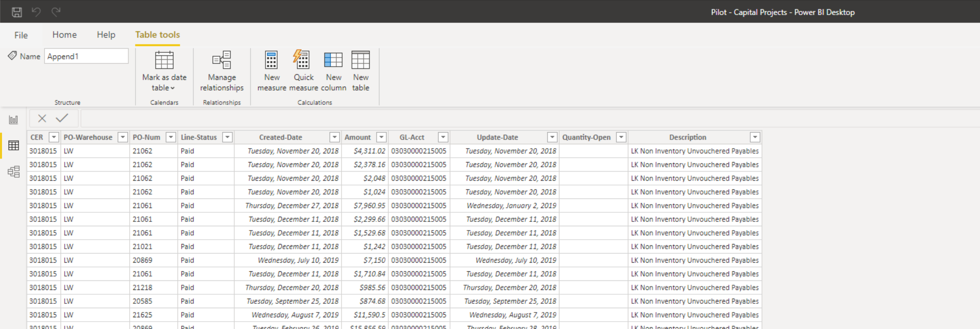Click the Redo arrow in title bar
980x329 pixels.
click(56, 12)
